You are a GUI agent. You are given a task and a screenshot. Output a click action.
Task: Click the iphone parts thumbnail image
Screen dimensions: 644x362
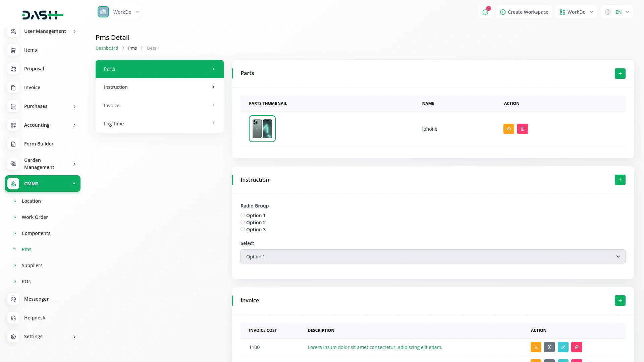[x=262, y=129]
